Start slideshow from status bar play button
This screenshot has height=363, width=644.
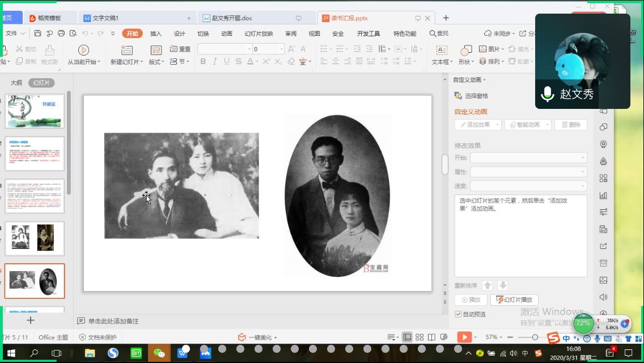[x=464, y=337]
